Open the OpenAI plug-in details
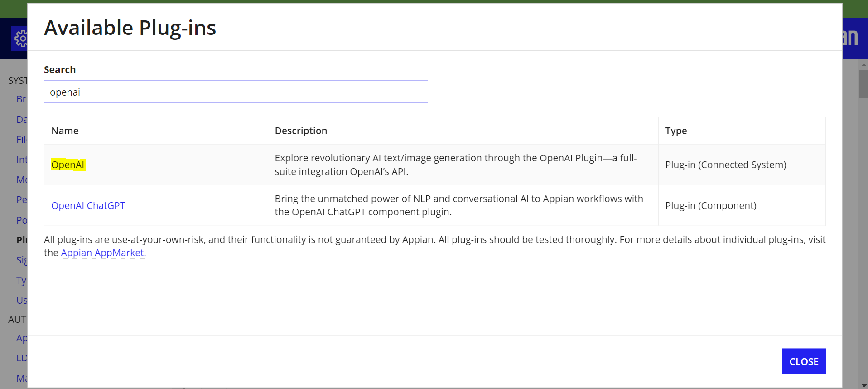Image resolution: width=868 pixels, height=389 pixels. (68, 165)
